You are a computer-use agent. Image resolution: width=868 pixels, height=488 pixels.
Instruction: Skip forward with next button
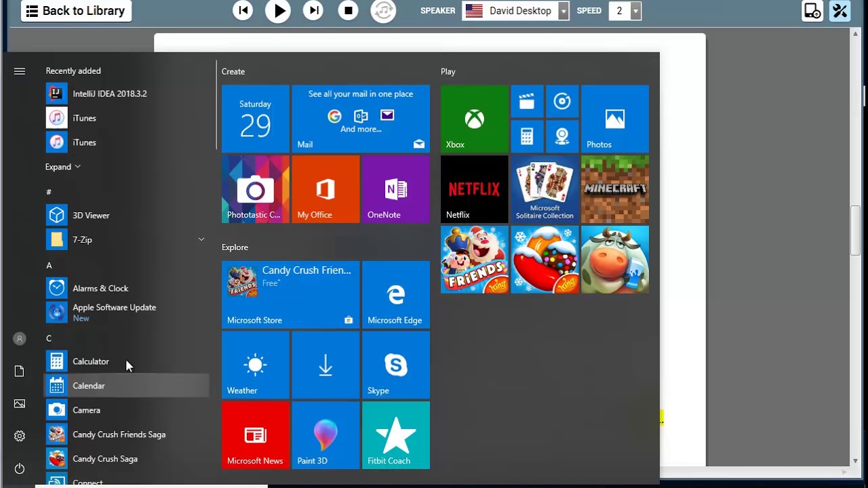pos(313,10)
